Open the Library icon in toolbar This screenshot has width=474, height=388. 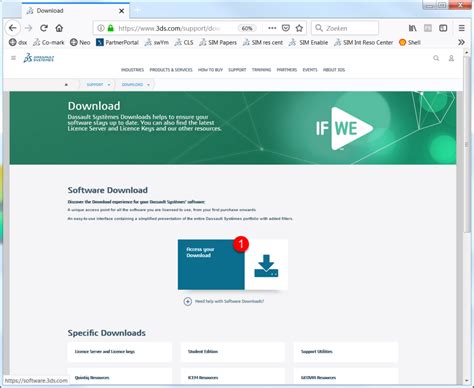point(413,28)
